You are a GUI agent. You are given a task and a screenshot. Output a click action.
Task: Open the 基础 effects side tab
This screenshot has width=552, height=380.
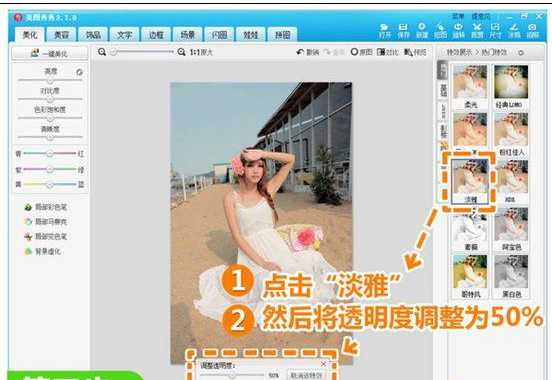click(x=443, y=91)
